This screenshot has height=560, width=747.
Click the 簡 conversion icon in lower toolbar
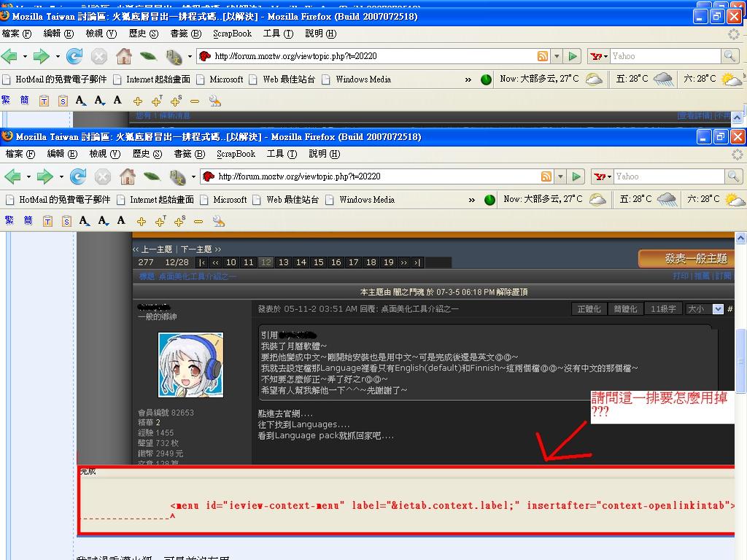click(x=28, y=221)
